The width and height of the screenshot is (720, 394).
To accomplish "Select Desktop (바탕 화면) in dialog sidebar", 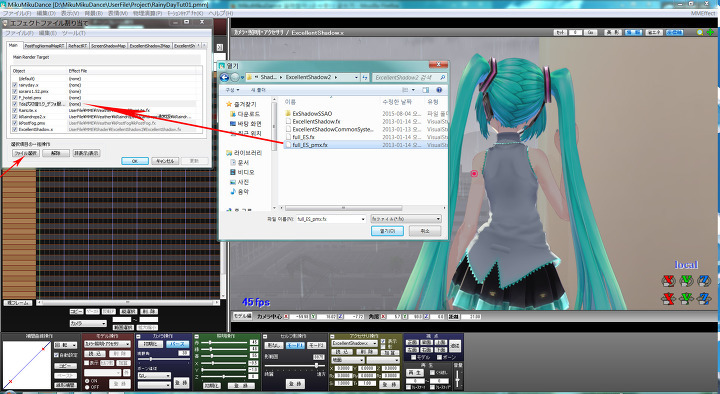I will pos(246,124).
